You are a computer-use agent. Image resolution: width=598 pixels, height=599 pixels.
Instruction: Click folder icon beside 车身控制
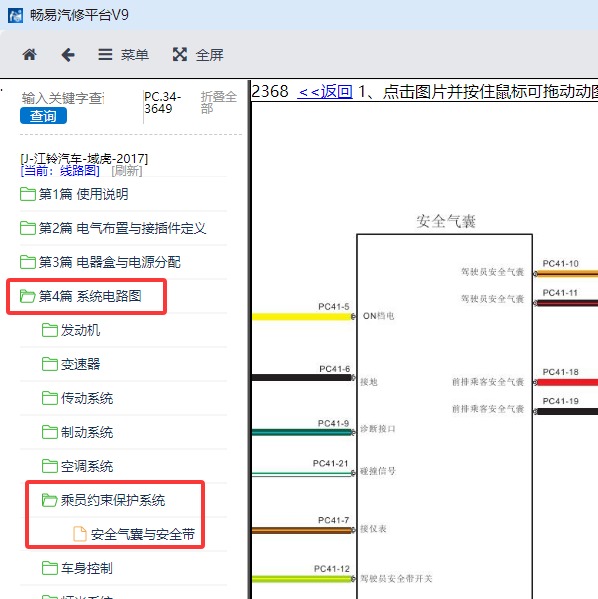coord(50,568)
